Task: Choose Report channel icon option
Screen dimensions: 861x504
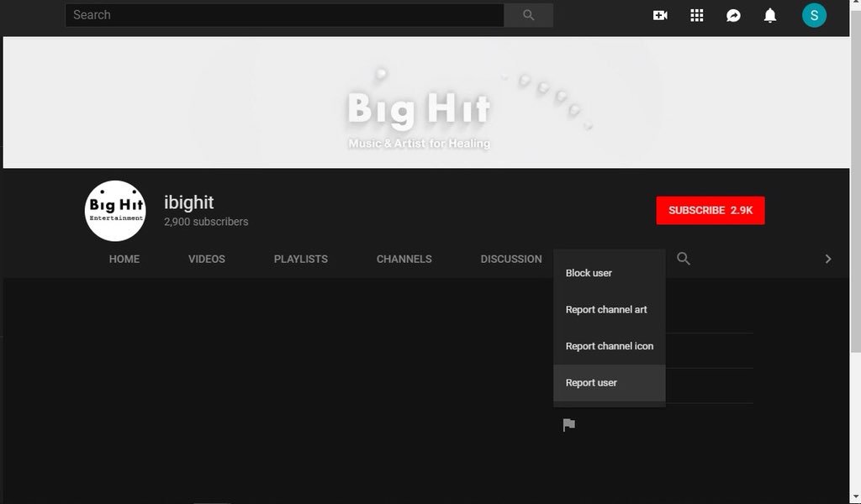Action: [610, 346]
